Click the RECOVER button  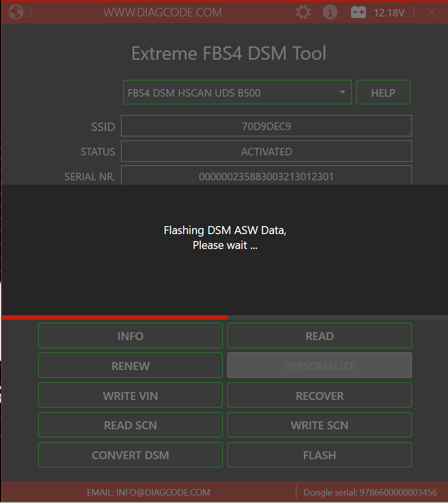(320, 395)
